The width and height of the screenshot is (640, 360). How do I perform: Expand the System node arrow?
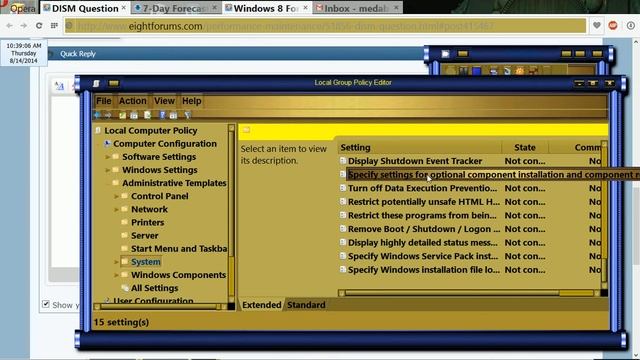[116, 262]
